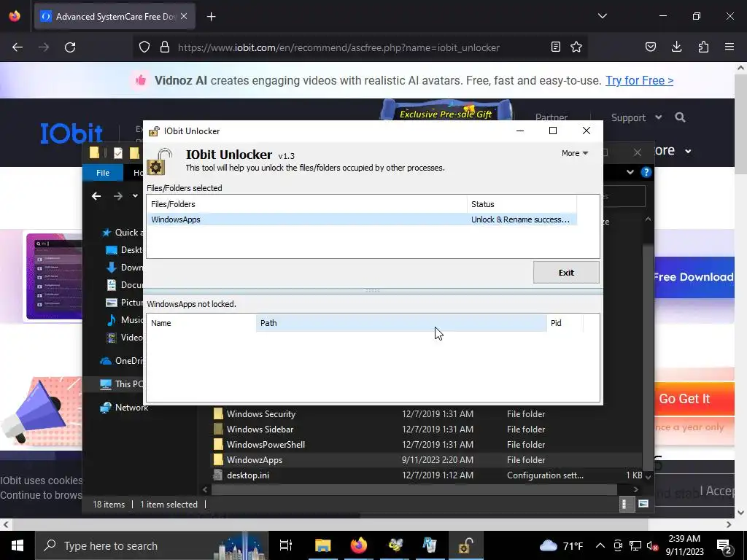
Task: Open Firefox downloads panel
Action: coord(676,47)
